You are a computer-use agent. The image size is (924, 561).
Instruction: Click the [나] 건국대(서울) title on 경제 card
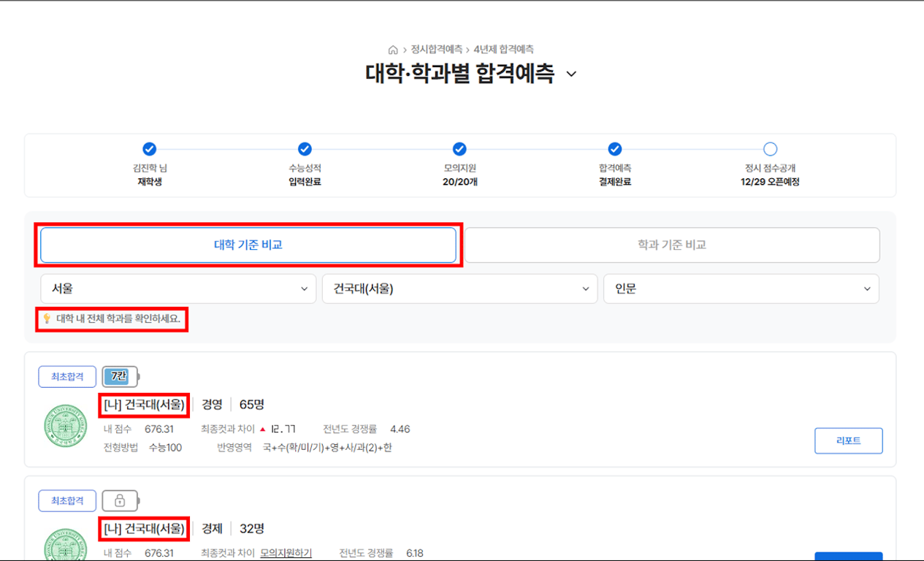click(144, 528)
